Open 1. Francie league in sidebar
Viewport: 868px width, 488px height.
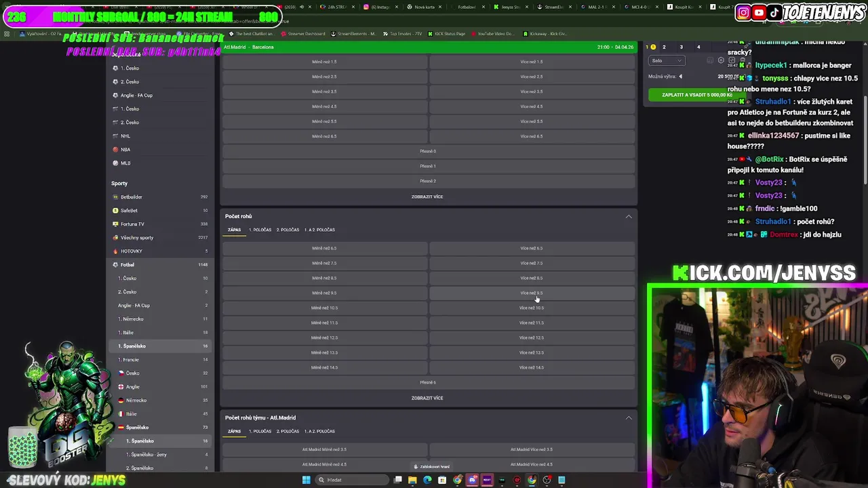(160, 359)
